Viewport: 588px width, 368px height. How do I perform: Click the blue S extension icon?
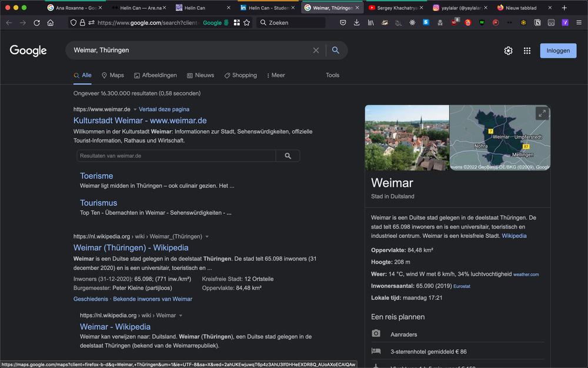pyautogui.click(x=426, y=22)
